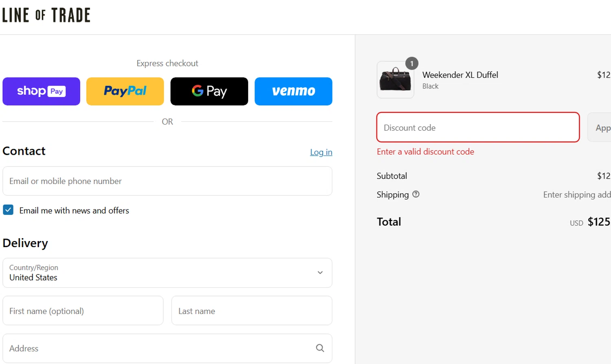Choose PayPal express checkout
This screenshot has width=611, height=364.
125,91
